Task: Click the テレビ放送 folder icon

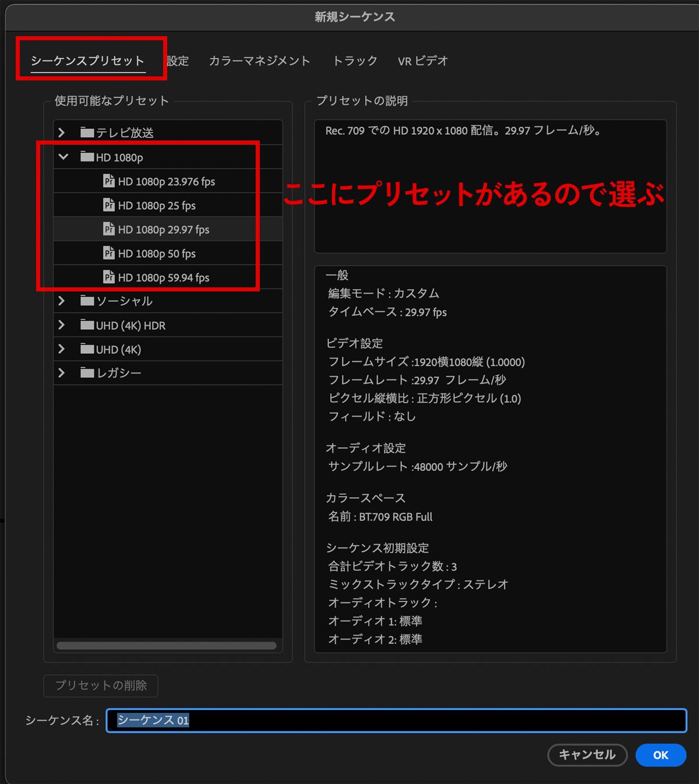Action: point(87,132)
